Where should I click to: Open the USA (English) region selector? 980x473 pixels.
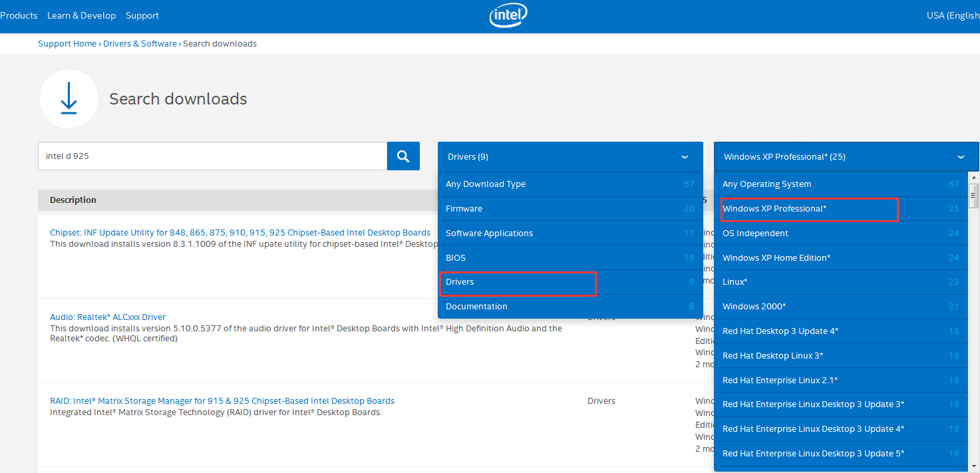953,15
